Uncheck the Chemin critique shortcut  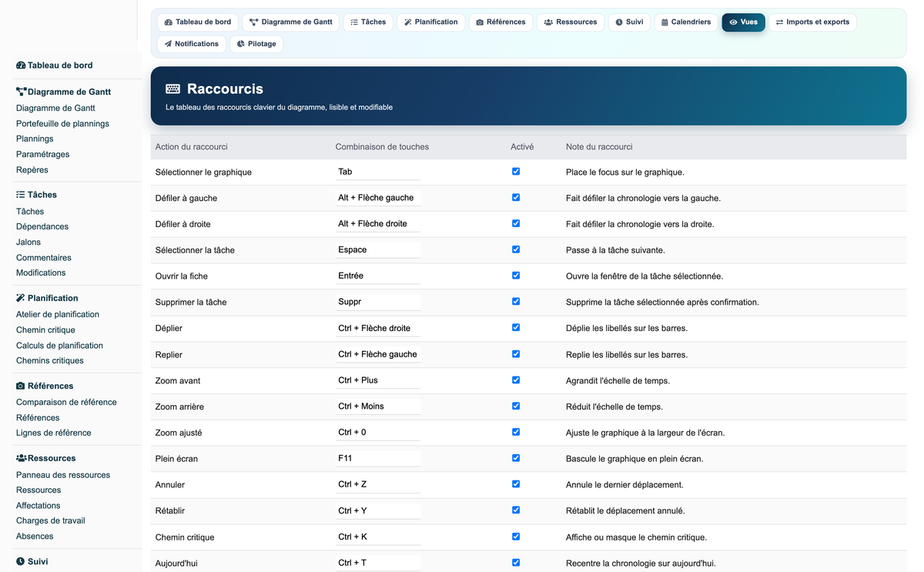click(516, 537)
